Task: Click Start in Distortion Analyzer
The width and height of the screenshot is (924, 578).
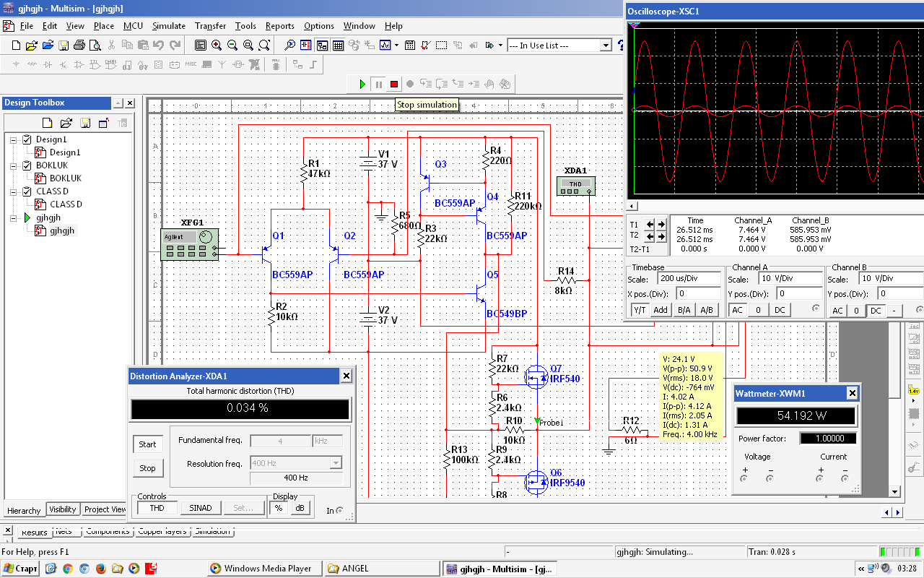Action: point(147,444)
